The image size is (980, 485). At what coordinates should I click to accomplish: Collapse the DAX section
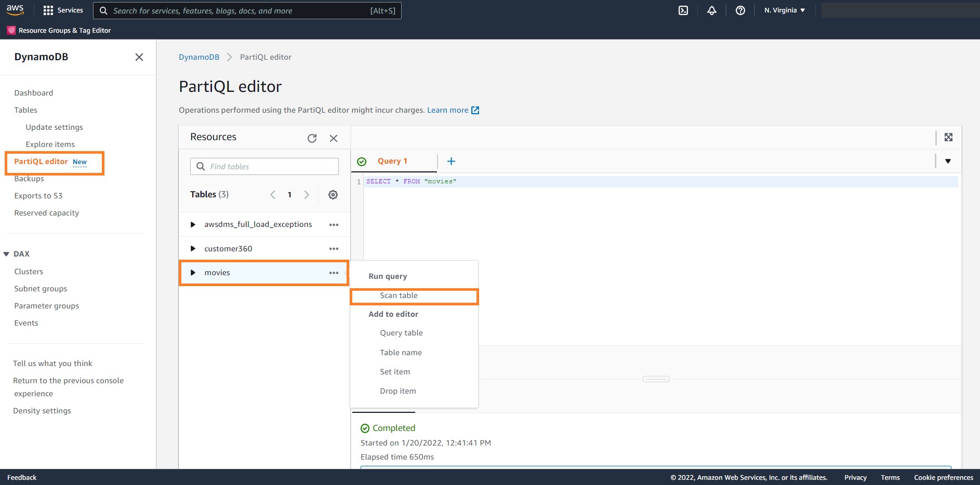6,254
